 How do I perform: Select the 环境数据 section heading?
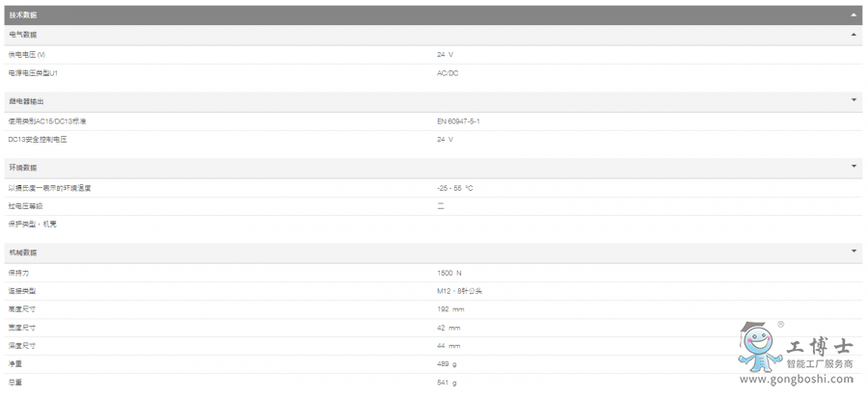(23, 168)
